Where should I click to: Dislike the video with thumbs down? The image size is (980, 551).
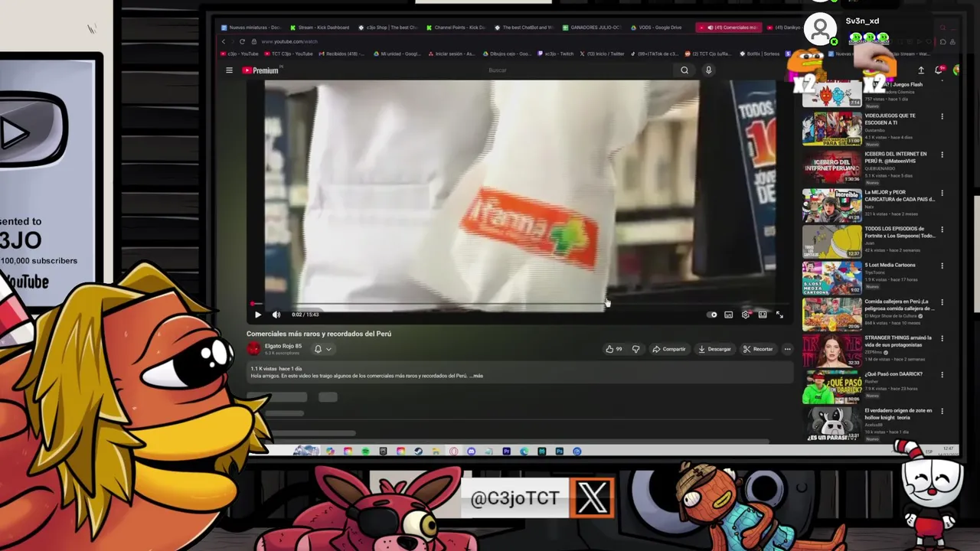tap(635, 349)
